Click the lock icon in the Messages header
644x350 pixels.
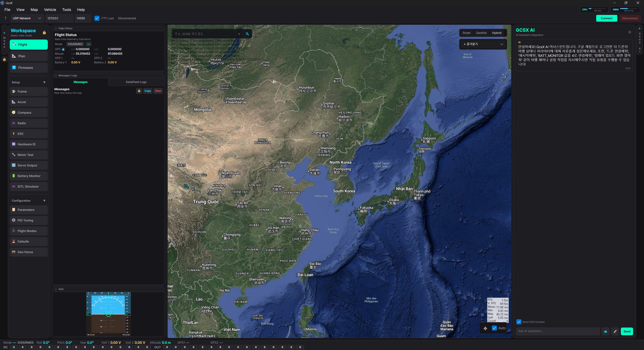click(139, 91)
